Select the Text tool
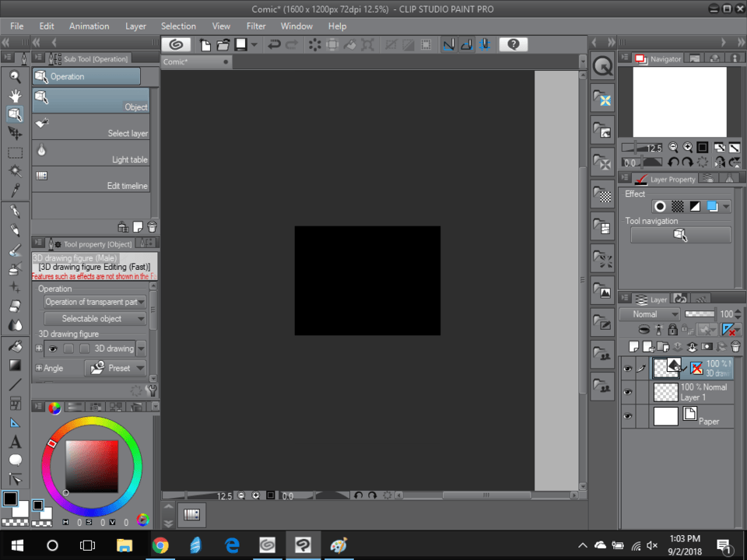The image size is (747, 560). click(16, 442)
